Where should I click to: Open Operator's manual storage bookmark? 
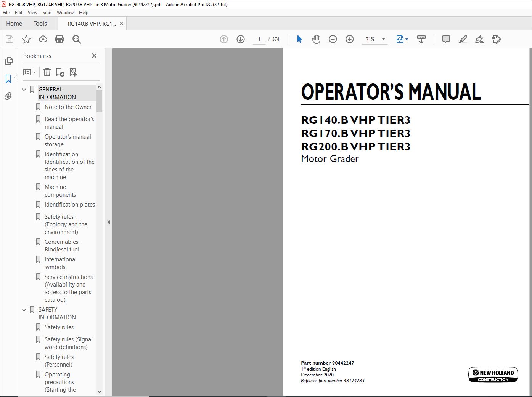[x=68, y=141]
